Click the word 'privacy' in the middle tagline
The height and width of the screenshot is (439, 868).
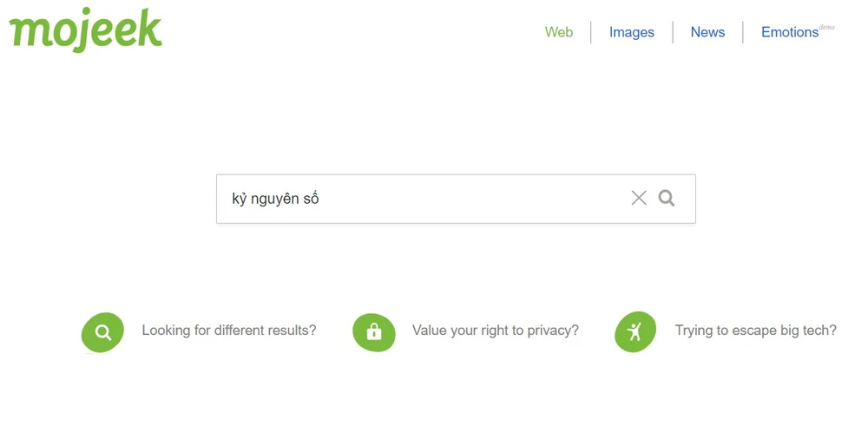click(x=551, y=331)
